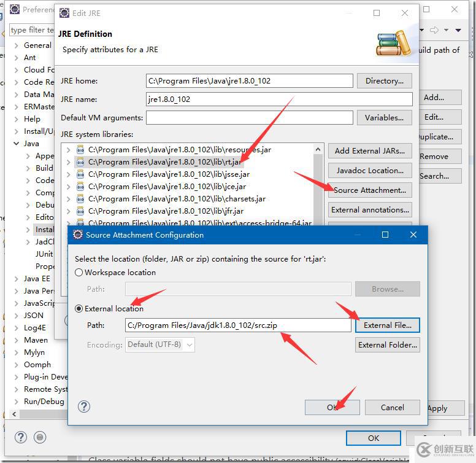Click External annotations... button

click(x=370, y=210)
